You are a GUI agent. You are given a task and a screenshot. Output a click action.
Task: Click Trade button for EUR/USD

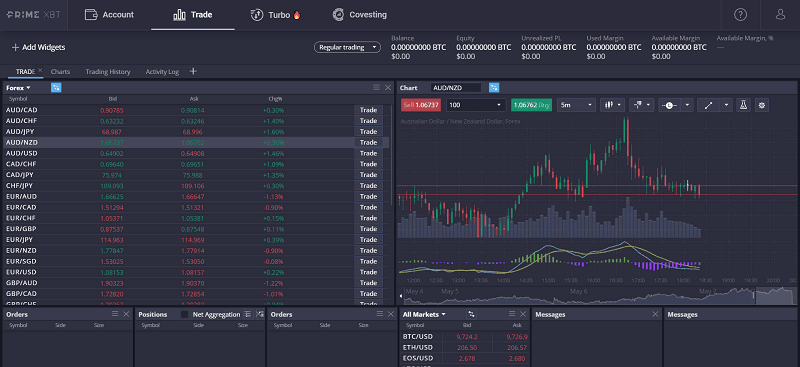click(368, 272)
